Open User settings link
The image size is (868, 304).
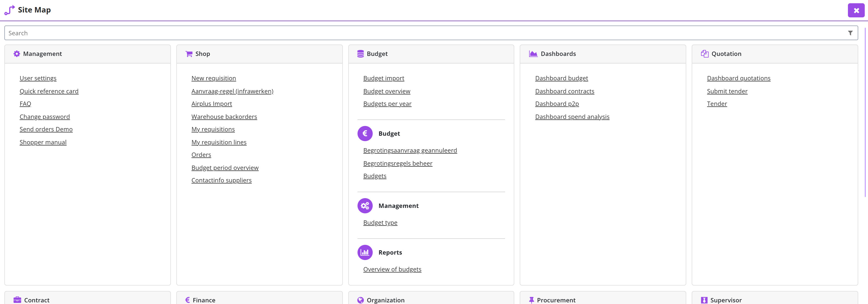click(38, 78)
